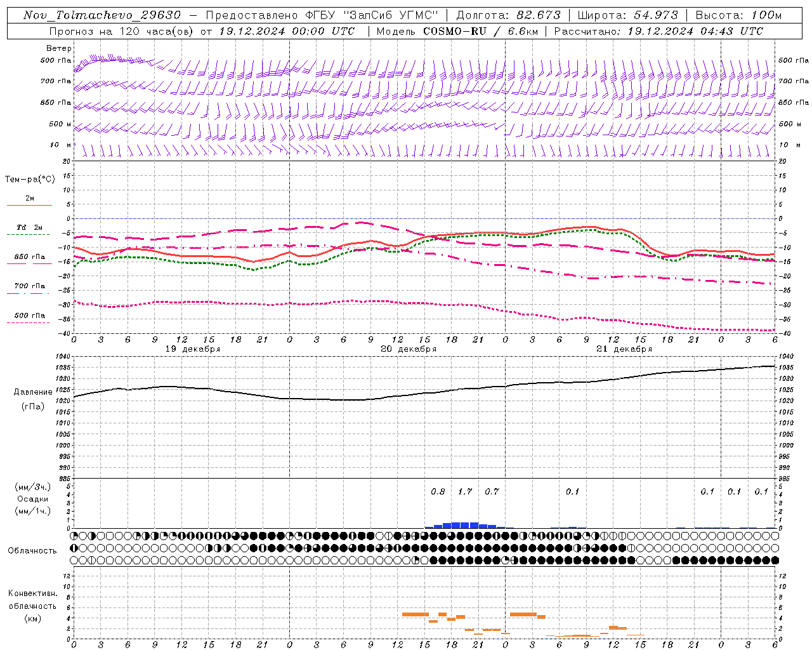Select the (мм/3ч.) precipitation unit label
This screenshot has height=650, width=812.
pyautogui.click(x=33, y=487)
